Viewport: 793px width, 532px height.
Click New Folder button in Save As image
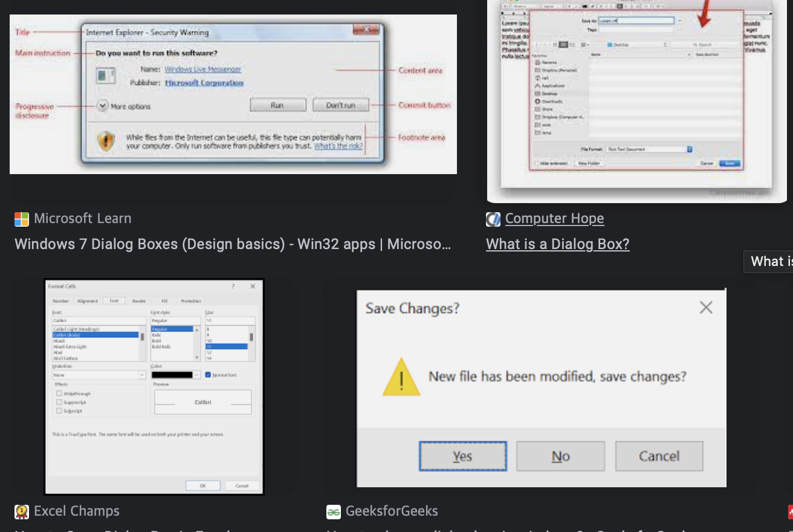click(x=589, y=163)
